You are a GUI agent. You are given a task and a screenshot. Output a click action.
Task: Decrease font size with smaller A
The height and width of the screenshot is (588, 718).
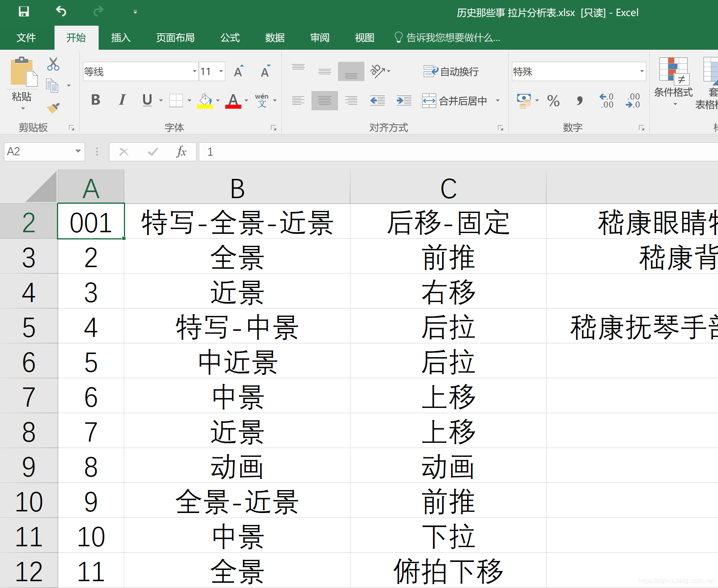[265, 71]
